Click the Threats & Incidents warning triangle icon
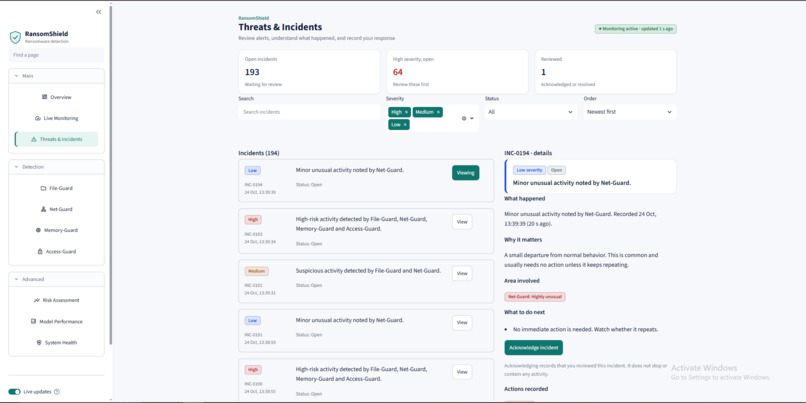This screenshot has width=806, height=403. click(34, 139)
